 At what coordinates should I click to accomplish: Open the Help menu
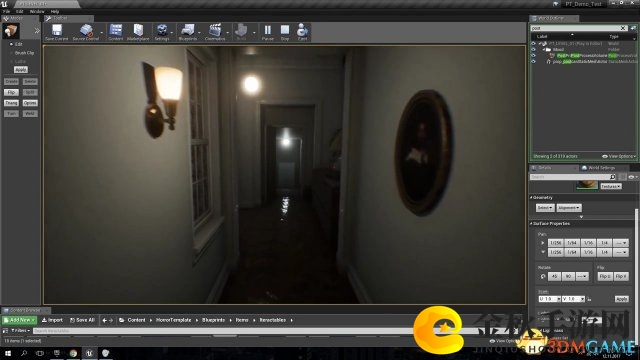(x=55, y=11)
